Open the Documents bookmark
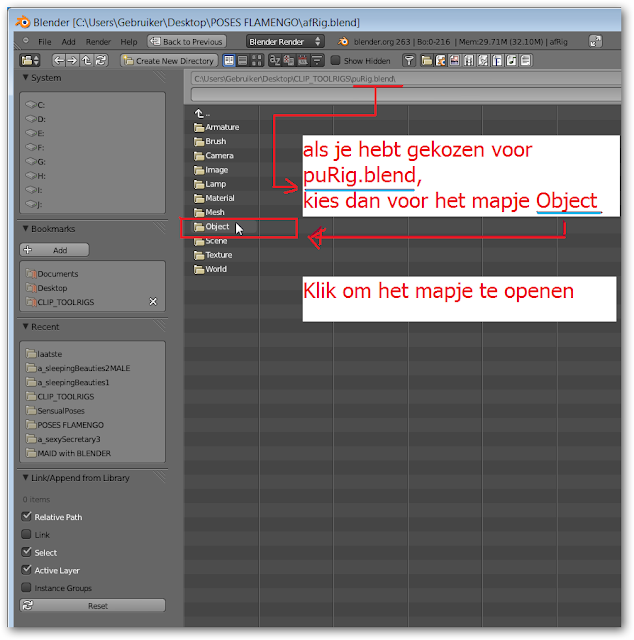This screenshot has height=640, width=634. coord(52,274)
